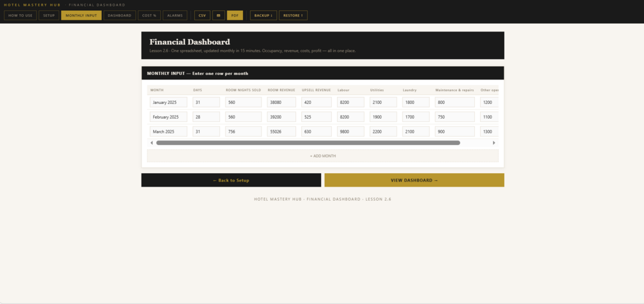Select room nights sold value 756
The height and width of the screenshot is (304, 644).
click(244, 131)
